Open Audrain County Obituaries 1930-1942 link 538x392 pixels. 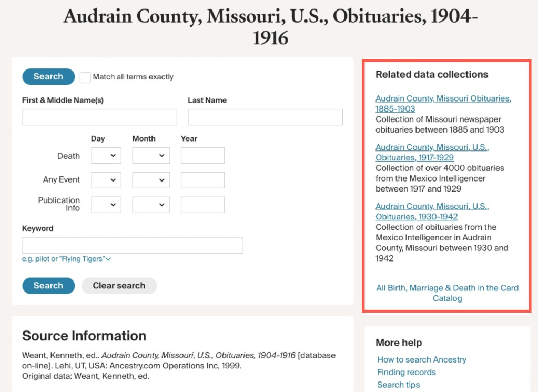432,212
